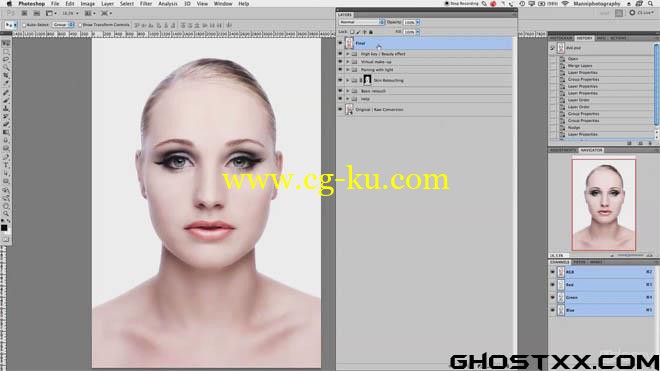The height and width of the screenshot is (371, 660).
Task: Click the History panel scrollbar
Action: (x=656, y=84)
